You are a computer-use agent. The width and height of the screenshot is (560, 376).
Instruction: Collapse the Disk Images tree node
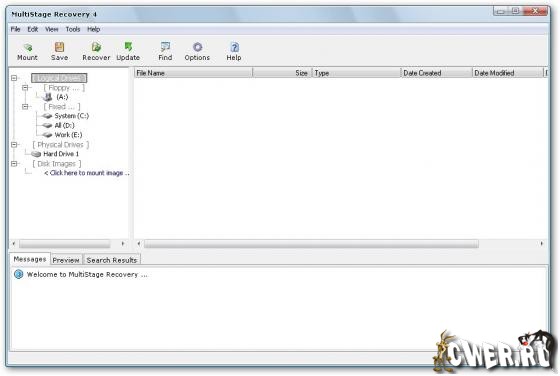coord(14,164)
